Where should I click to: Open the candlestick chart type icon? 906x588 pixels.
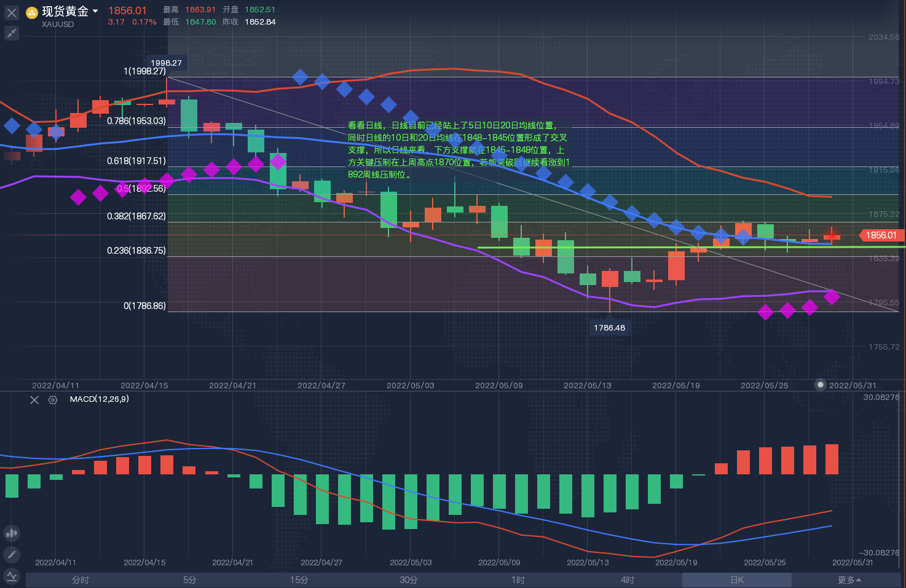(12, 533)
